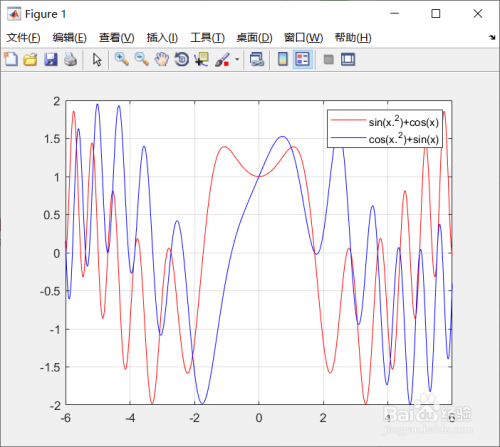Print the figure with the printer icon
500x447 pixels.
point(70,60)
